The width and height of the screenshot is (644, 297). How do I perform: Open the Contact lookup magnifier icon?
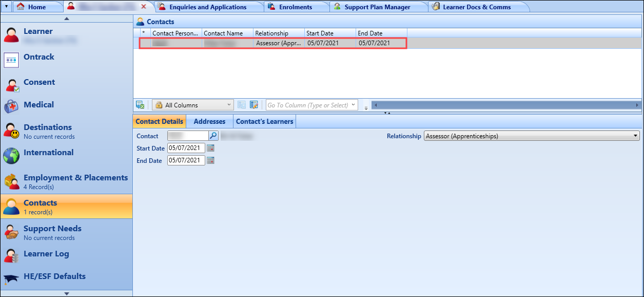click(x=213, y=136)
